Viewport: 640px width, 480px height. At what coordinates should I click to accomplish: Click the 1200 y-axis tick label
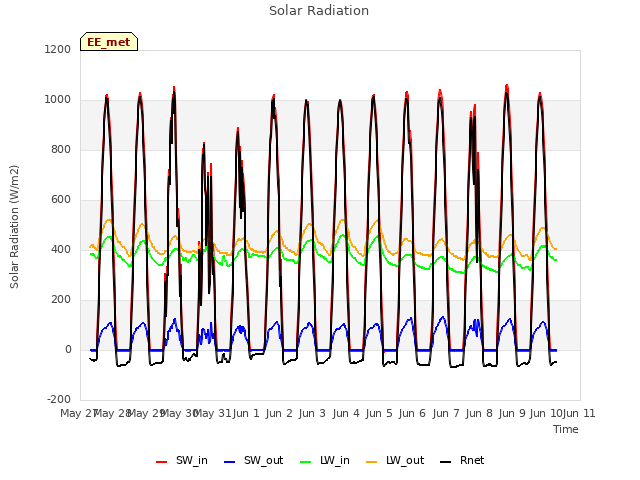coord(58,49)
